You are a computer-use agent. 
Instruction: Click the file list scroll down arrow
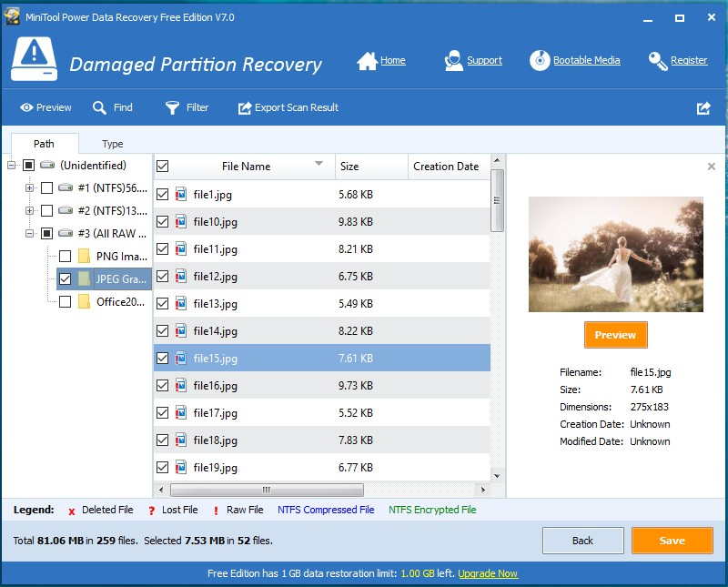pos(497,476)
